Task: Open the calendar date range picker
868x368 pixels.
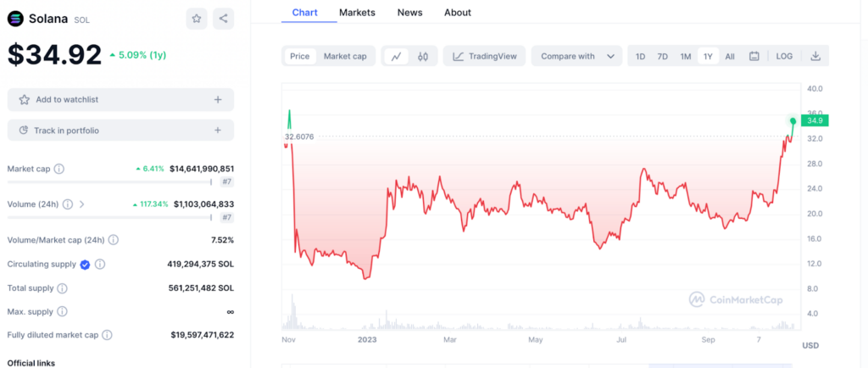Action: click(x=754, y=57)
